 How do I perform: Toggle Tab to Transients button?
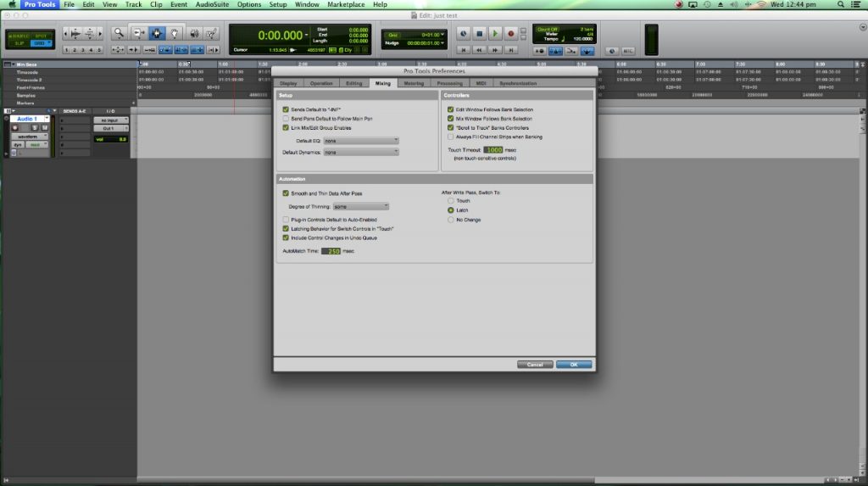133,50
